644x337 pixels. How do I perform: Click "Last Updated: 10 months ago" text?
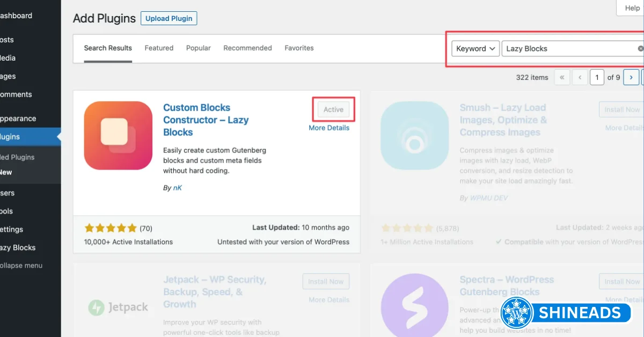(x=301, y=228)
